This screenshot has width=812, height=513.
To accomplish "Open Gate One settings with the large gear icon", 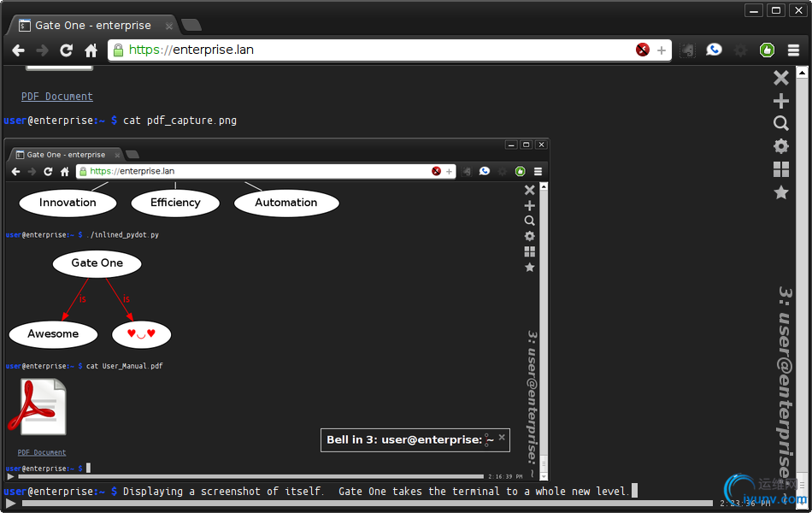I will click(x=781, y=146).
